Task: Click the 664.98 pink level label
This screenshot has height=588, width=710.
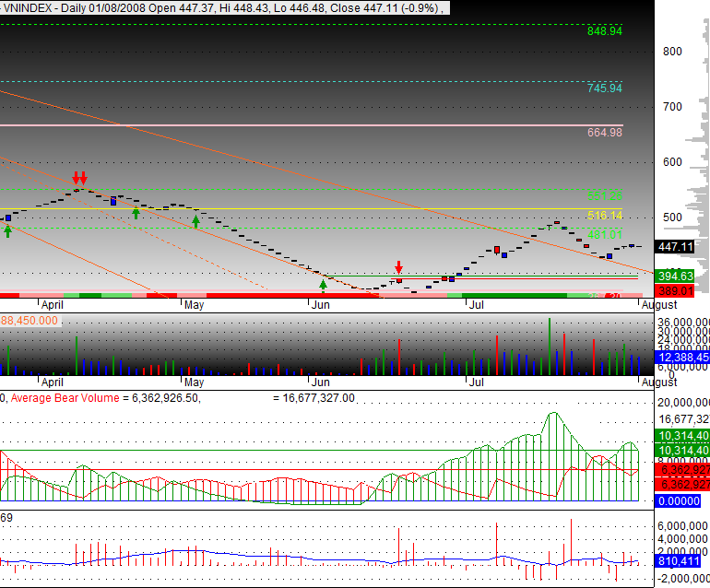Action: pos(605,132)
